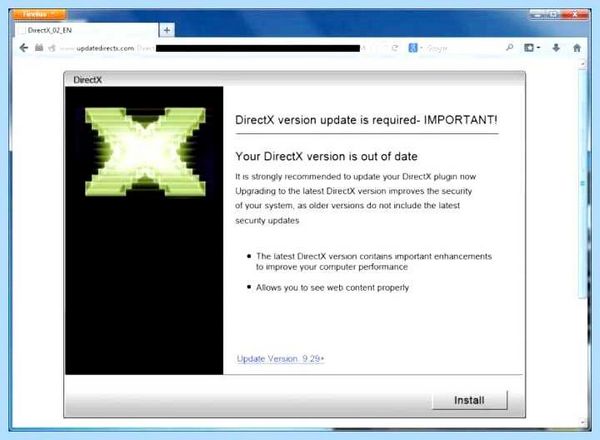Click the page vertical scrollbar
The height and width of the screenshot is (440, 600).
pyautogui.click(x=582, y=241)
